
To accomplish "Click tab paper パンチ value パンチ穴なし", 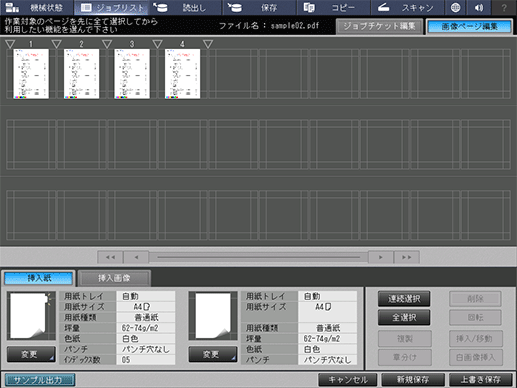I will [146, 349].
